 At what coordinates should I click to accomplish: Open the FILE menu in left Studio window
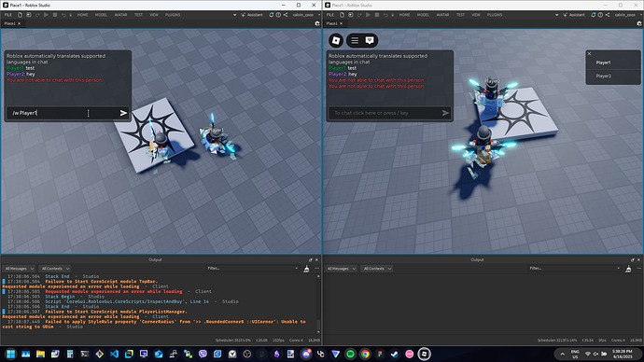(x=8, y=15)
